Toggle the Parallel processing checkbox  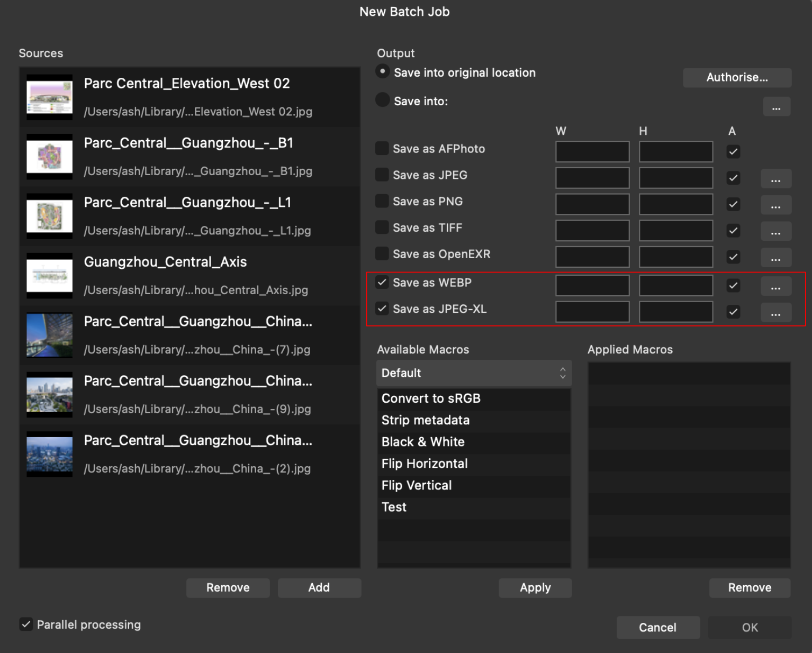[26, 624]
